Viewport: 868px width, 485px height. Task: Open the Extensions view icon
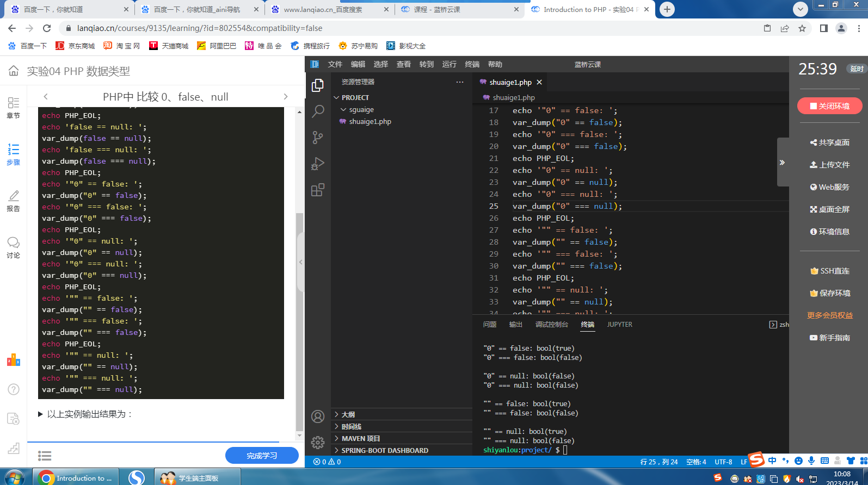pyautogui.click(x=318, y=190)
